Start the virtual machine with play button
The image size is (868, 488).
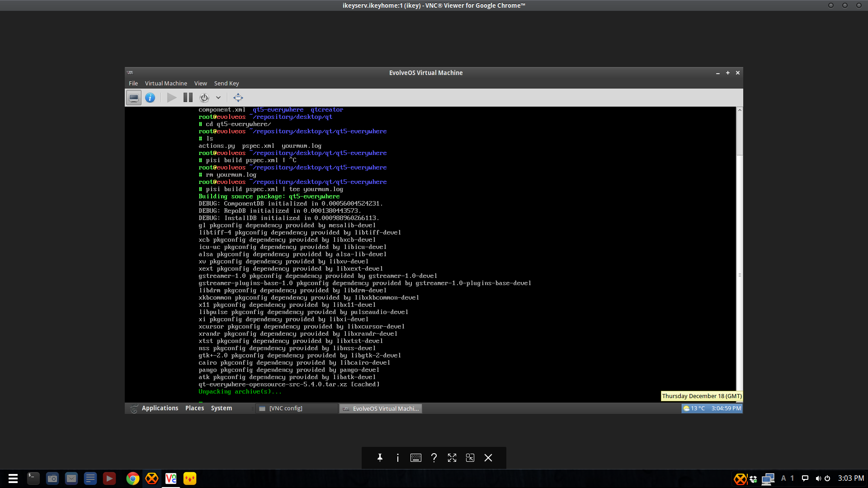[171, 98]
